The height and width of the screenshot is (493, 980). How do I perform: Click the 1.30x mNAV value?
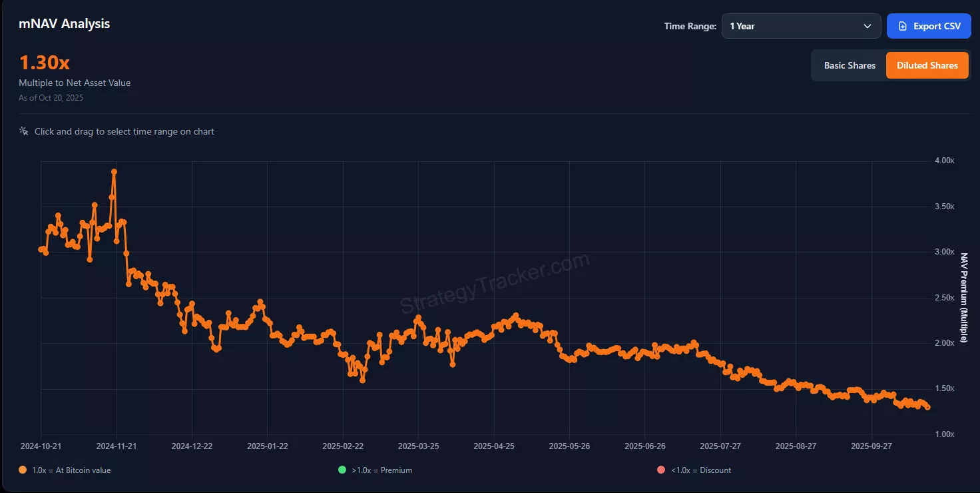pos(44,63)
